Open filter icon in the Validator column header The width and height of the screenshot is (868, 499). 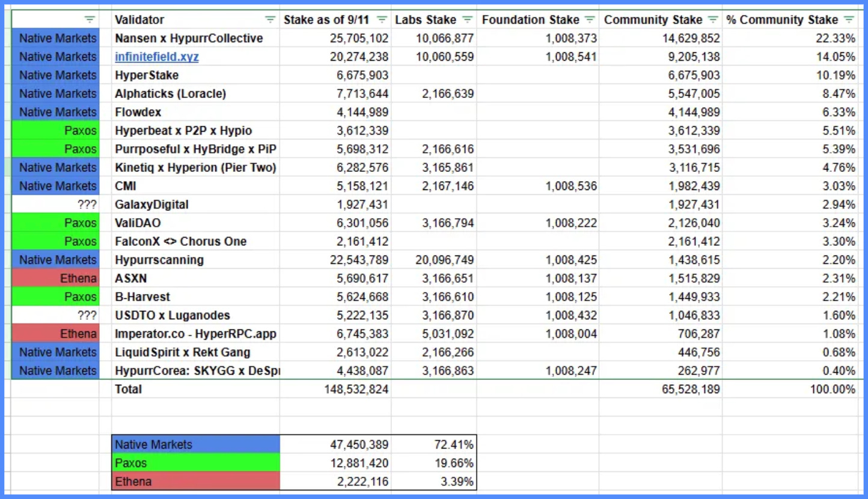coord(270,20)
